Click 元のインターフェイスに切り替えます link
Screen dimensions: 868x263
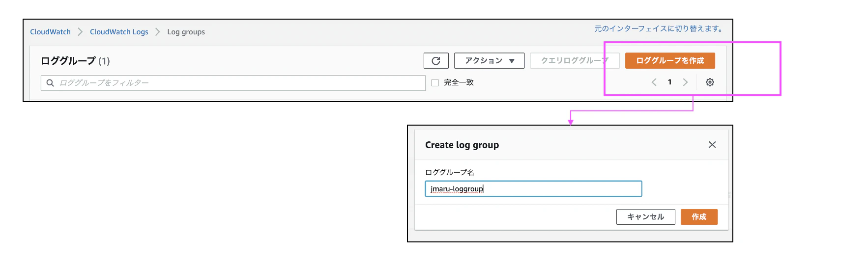click(660, 28)
